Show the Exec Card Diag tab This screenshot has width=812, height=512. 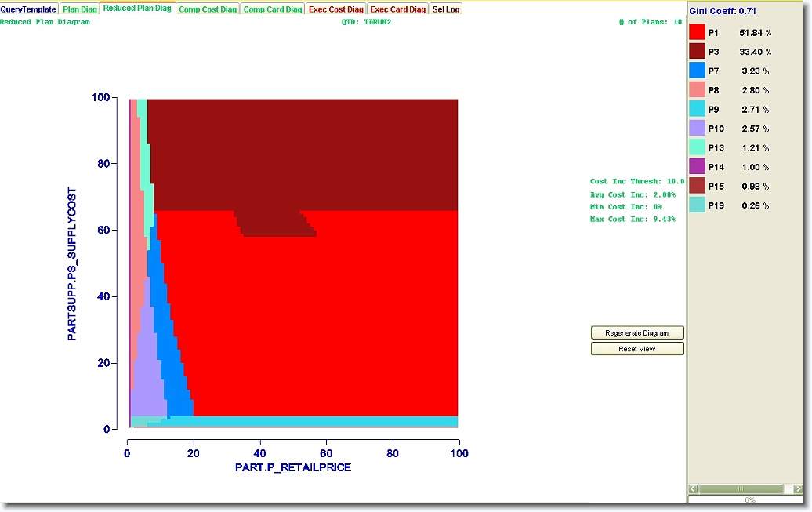point(397,9)
